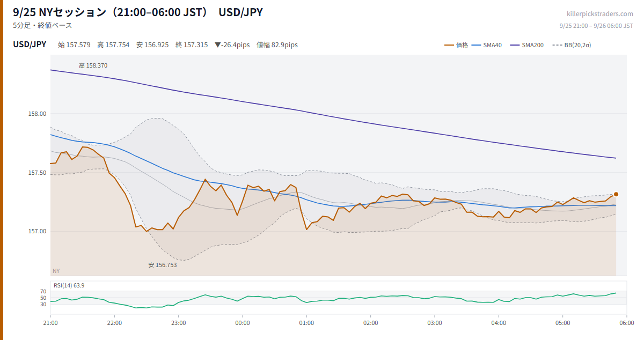Click the high value 高 157.754
This screenshot has width=644, height=340.
coord(113,45)
